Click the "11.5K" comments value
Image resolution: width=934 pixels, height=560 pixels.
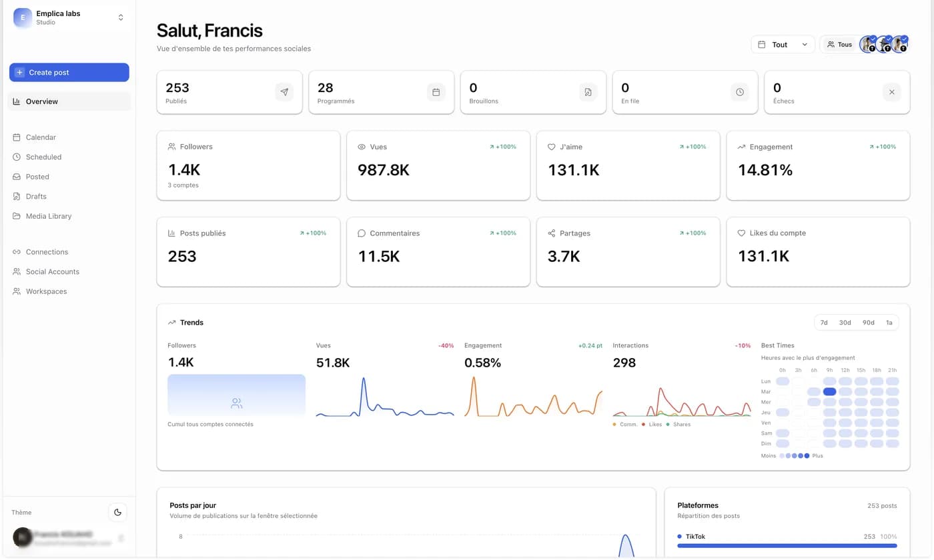379,257
